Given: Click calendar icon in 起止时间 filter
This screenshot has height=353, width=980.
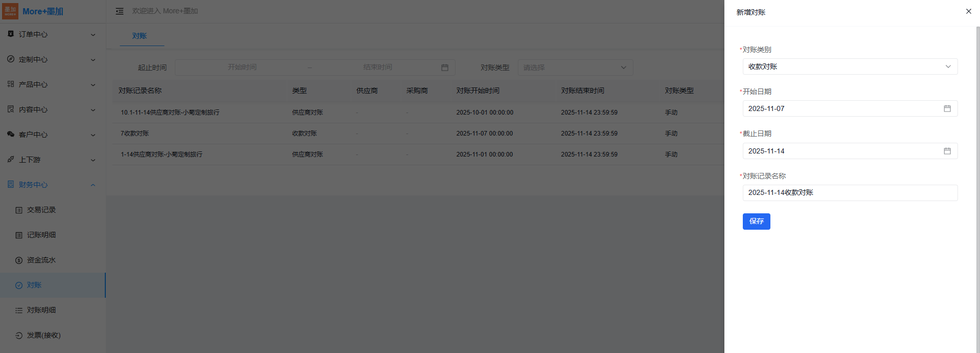Looking at the screenshot, I should [444, 68].
